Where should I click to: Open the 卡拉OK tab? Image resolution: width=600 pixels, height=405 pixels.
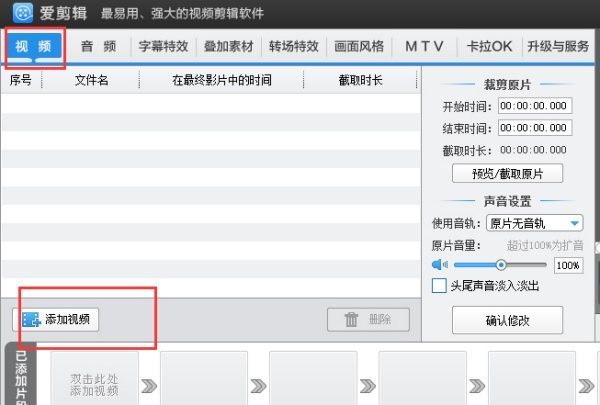(489, 47)
